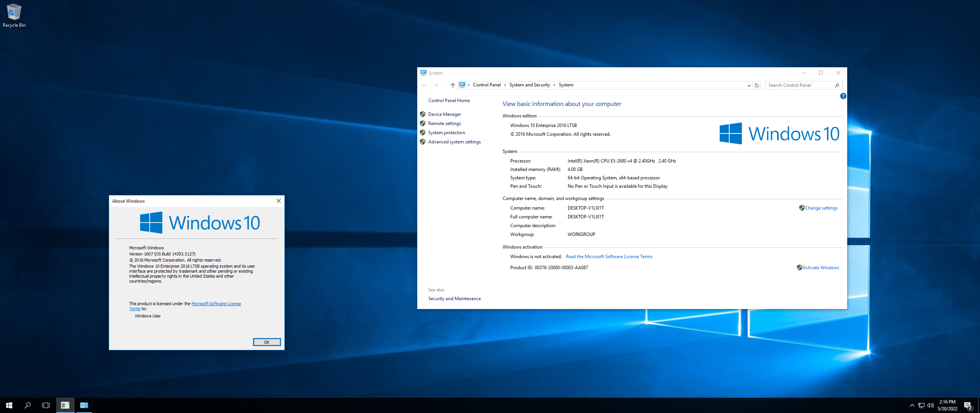Screen dimensions: 980x413
Task: Close the About Windows dialog
Action: (x=279, y=201)
